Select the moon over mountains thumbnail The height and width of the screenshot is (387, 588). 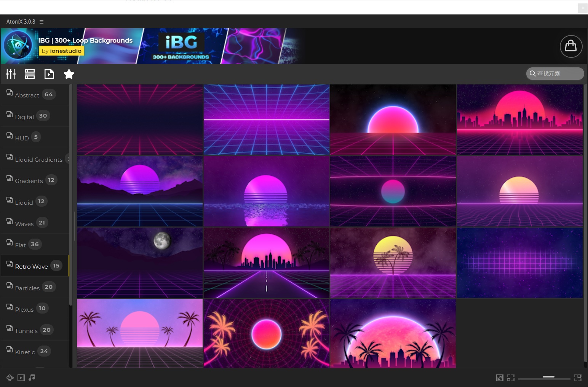pyautogui.click(x=140, y=263)
